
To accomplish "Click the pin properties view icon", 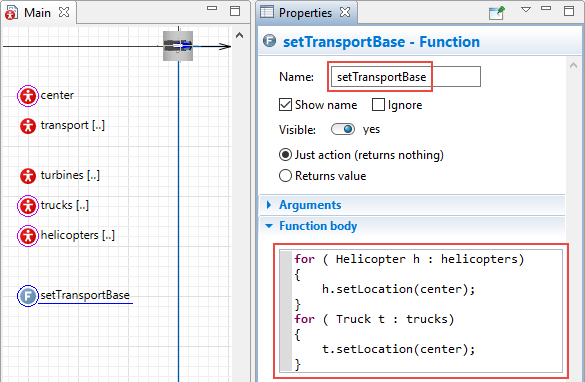I will point(497,13).
